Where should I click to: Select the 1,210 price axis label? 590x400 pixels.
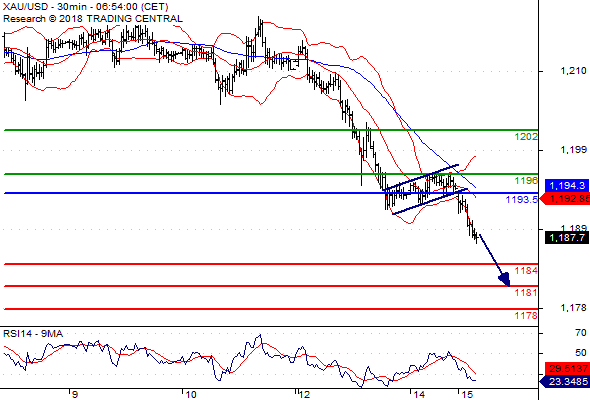point(573,71)
